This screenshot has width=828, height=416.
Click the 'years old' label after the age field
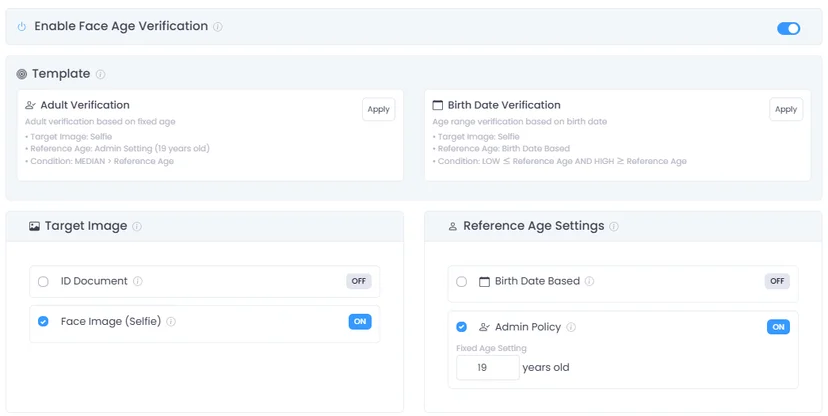pos(546,367)
